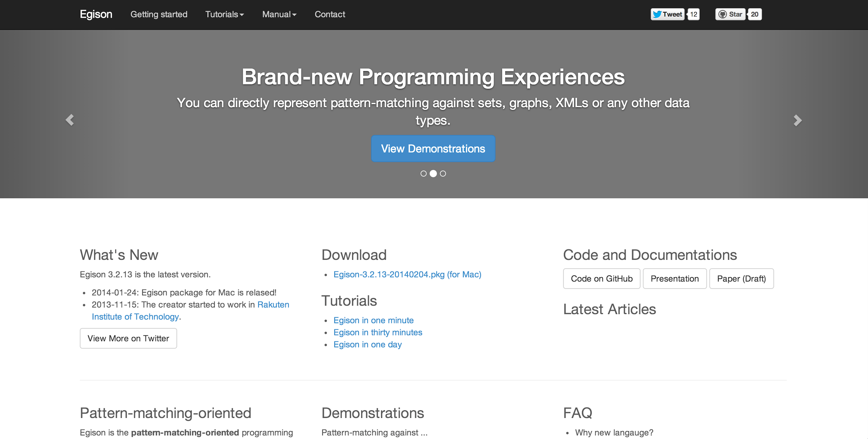The width and height of the screenshot is (868, 439).
Task: Select the third carousel indicator dot
Action: (443, 174)
